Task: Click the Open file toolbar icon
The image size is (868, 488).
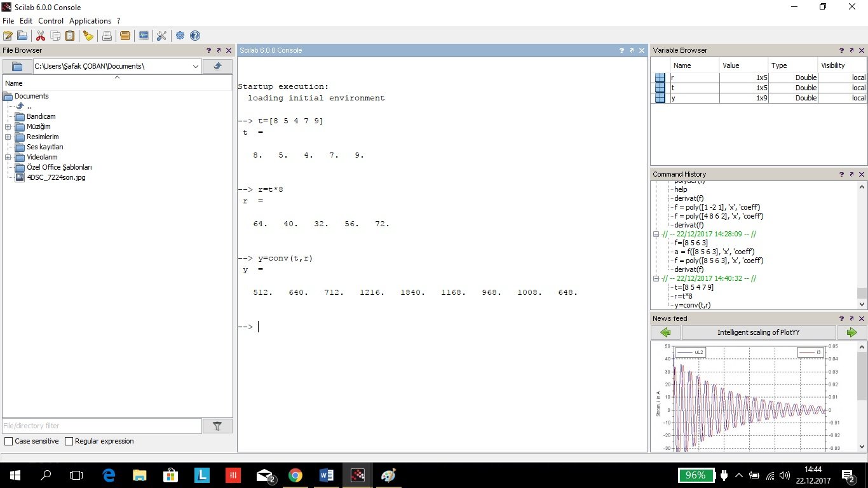Action: (x=22, y=36)
